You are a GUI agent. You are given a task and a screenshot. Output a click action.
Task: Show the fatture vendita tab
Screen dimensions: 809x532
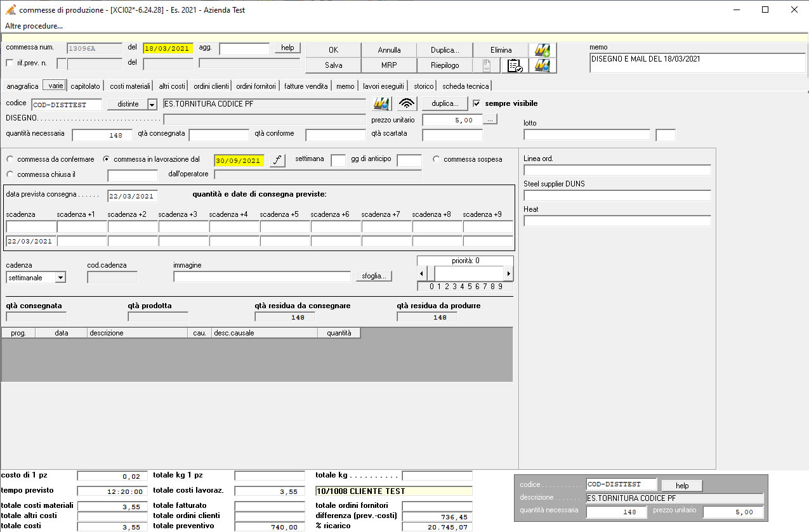click(306, 86)
